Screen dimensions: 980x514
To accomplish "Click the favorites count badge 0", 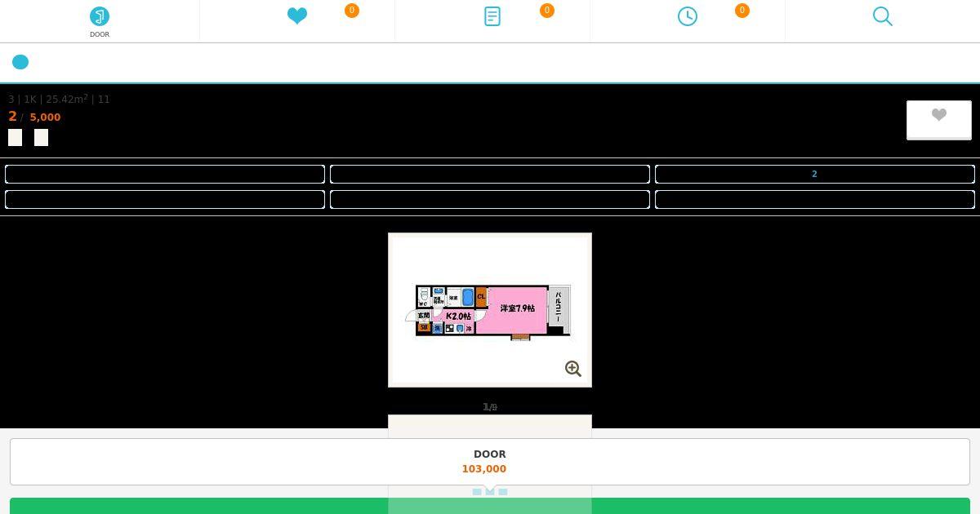I will [352, 11].
